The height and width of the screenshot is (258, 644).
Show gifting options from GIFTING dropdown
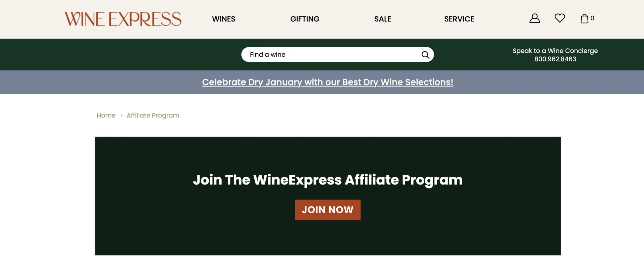[x=304, y=19]
